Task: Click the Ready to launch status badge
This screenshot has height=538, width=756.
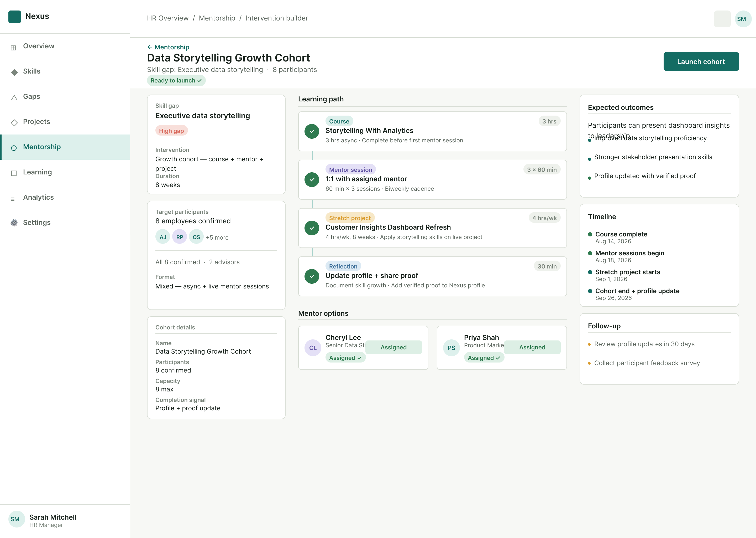Action: pyautogui.click(x=176, y=80)
